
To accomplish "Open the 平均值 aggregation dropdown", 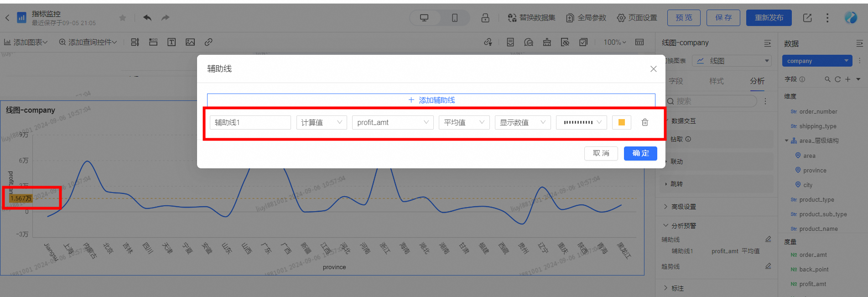I will tap(464, 122).
